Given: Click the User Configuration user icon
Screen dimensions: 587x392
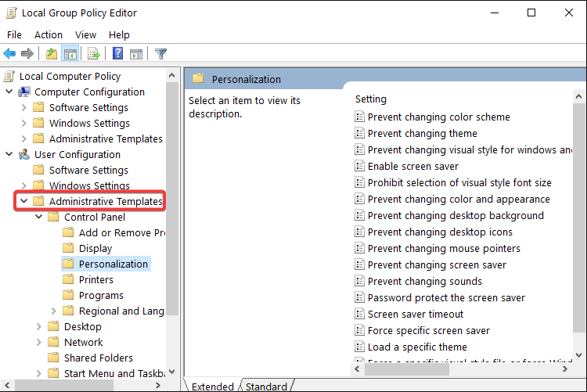Looking at the screenshot, I should (x=24, y=154).
